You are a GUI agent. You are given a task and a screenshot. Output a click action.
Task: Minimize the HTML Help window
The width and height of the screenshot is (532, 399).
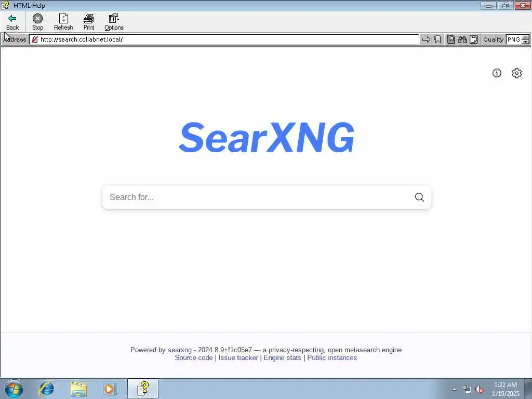488,5
